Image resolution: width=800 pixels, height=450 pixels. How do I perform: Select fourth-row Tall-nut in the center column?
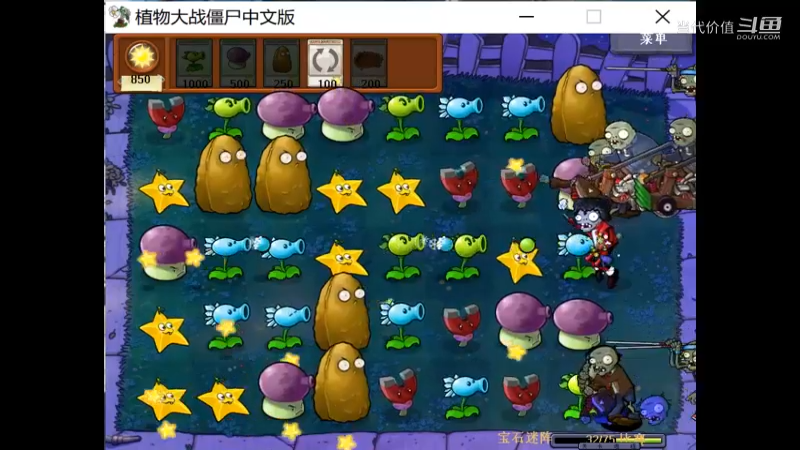(x=342, y=311)
